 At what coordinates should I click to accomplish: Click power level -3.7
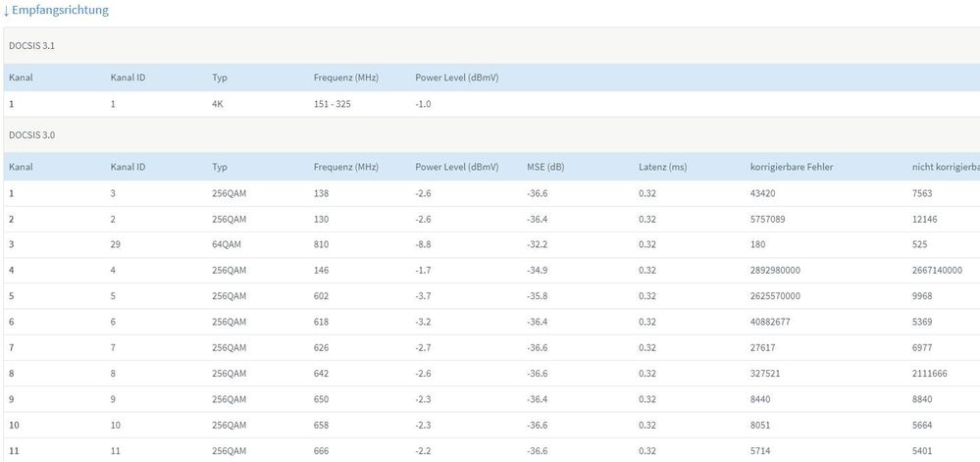(x=423, y=295)
